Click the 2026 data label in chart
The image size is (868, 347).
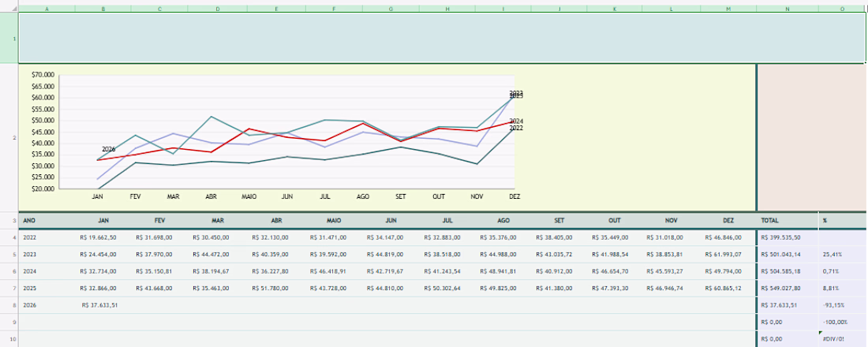[x=109, y=149]
